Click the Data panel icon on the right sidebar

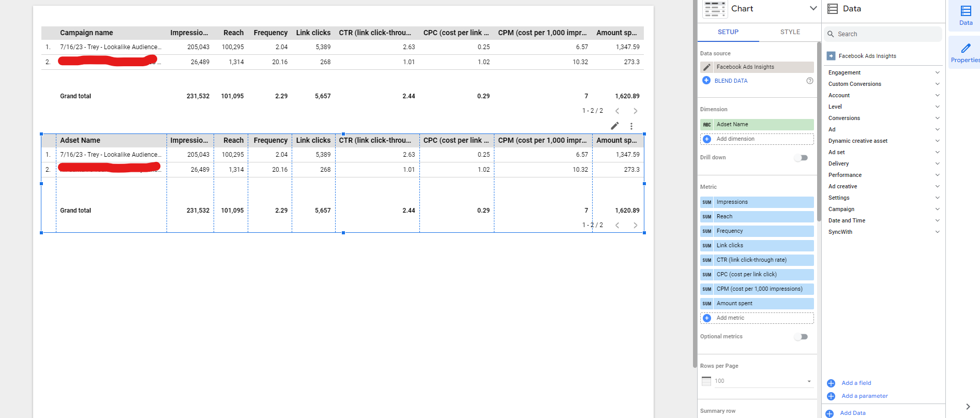(x=966, y=15)
